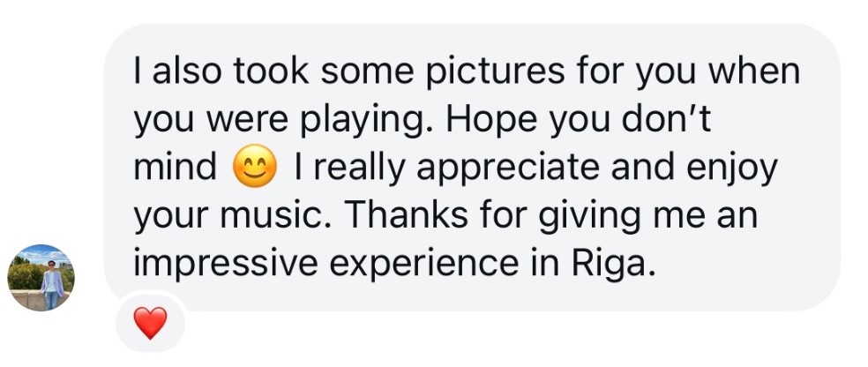Viewport: 868px width, 367px height.
Task: Click the word "appreciate" in the message
Action: (508, 169)
